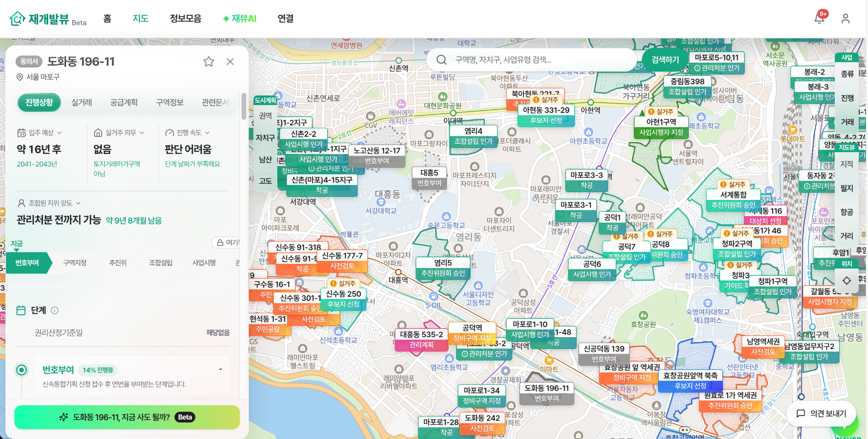Open 정보모음 in the top navigation
The height and width of the screenshot is (439, 868).
click(x=185, y=18)
